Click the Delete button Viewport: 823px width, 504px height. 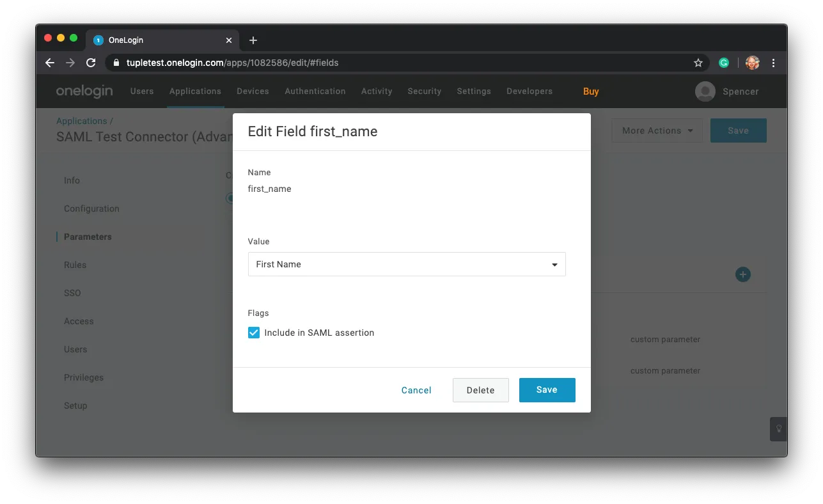click(x=480, y=390)
